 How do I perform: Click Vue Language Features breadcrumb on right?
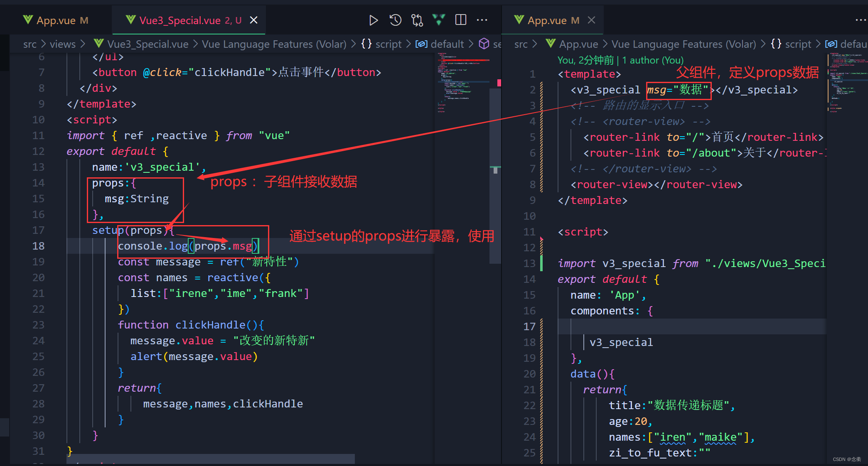[x=683, y=44]
